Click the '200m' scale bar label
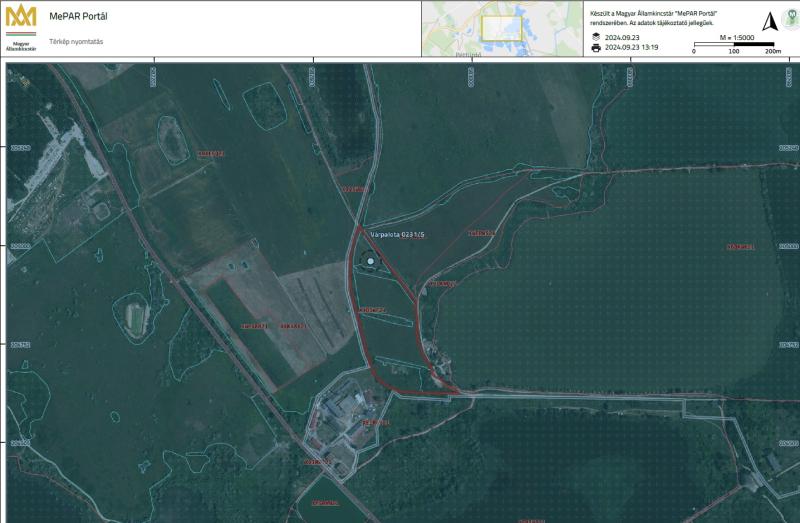This screenshot has height=523, width=800. (x=772, y=51)
